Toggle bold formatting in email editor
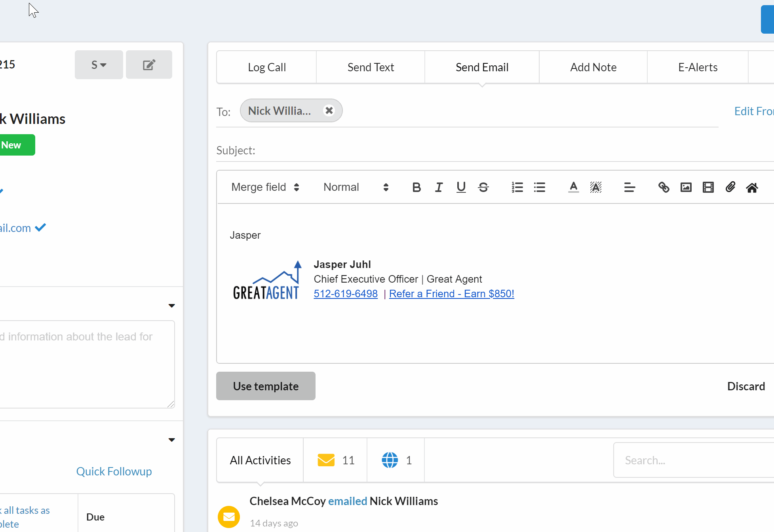This screenshot has width=774, height=532. [416, 187]
